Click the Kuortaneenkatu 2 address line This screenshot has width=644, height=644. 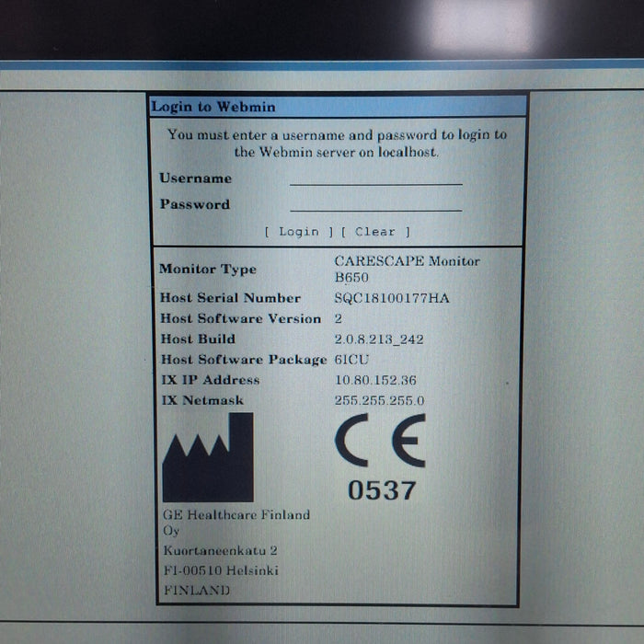(x=221, y=550)
